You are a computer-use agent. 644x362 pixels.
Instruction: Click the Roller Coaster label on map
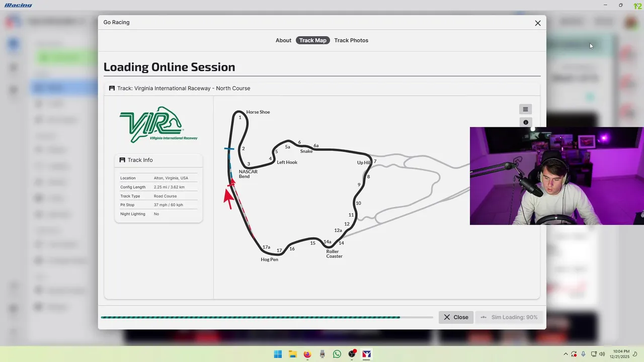(x=334, y=254)
